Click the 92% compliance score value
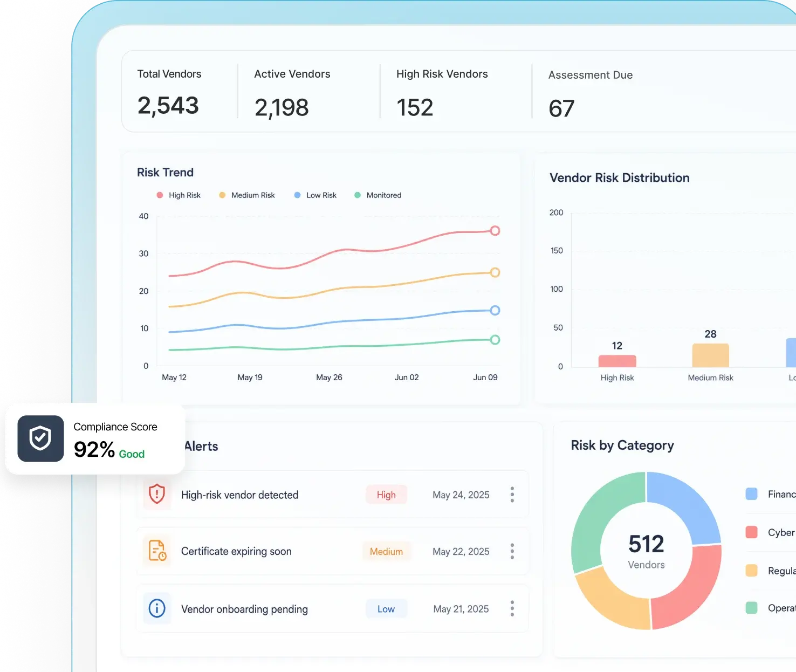 (94, 449)
